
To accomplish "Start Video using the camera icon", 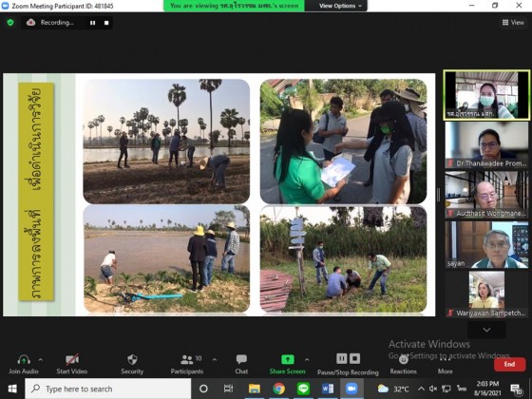I will point(72,359).
